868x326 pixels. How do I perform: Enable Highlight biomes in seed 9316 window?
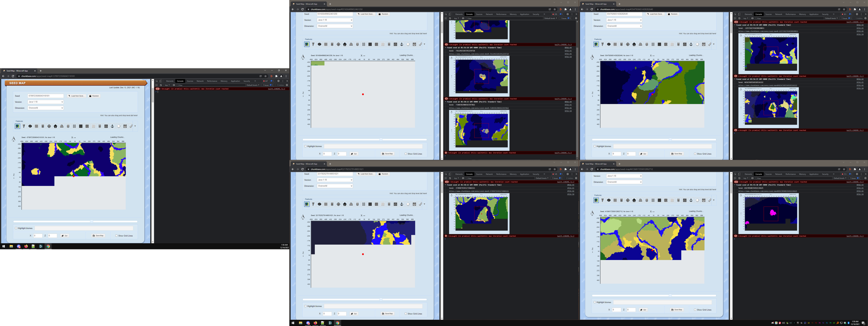306,146
